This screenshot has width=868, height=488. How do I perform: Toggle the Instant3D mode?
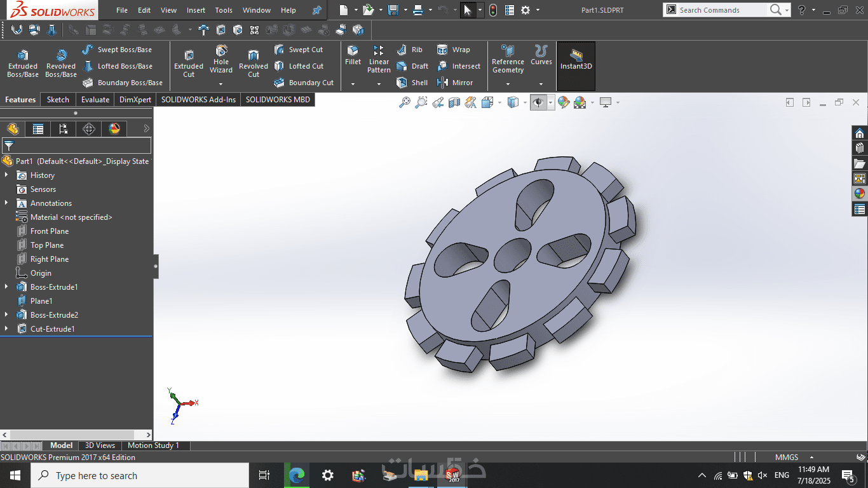576,59
